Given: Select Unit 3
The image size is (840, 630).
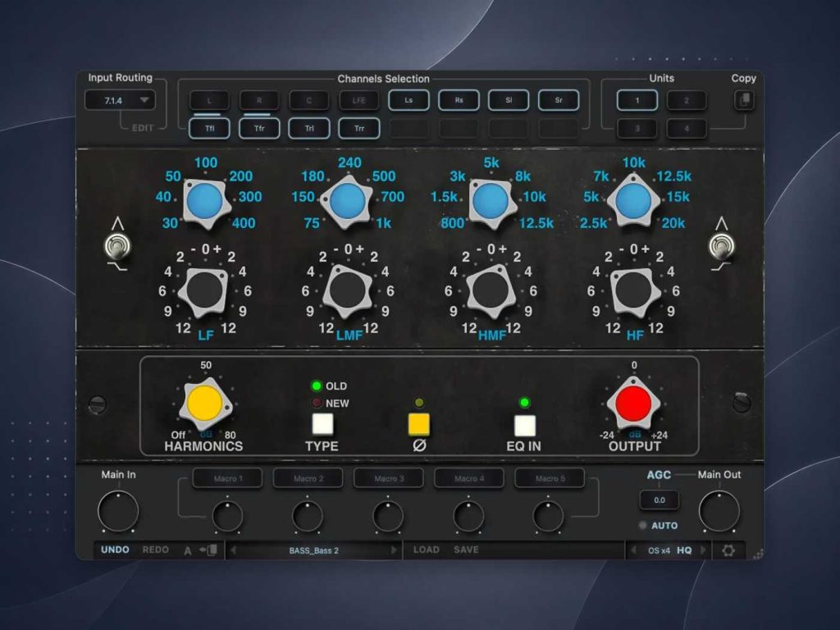Looking at the screenshot, I should (x=637, y=129).
